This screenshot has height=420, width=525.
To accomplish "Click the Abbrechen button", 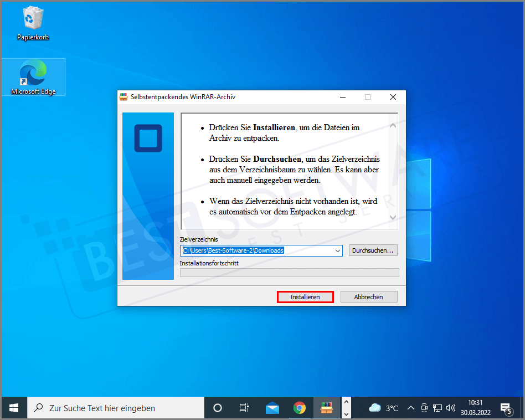I will click(x=369, y=297).
